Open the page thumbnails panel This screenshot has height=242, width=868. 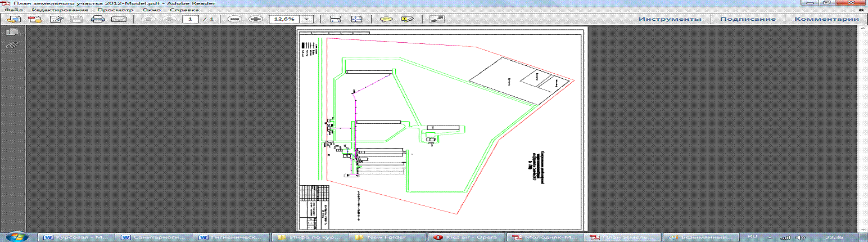12,32
